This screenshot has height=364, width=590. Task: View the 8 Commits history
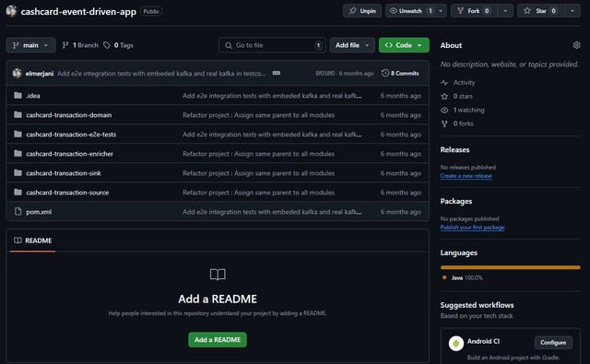tap(400, 74)
